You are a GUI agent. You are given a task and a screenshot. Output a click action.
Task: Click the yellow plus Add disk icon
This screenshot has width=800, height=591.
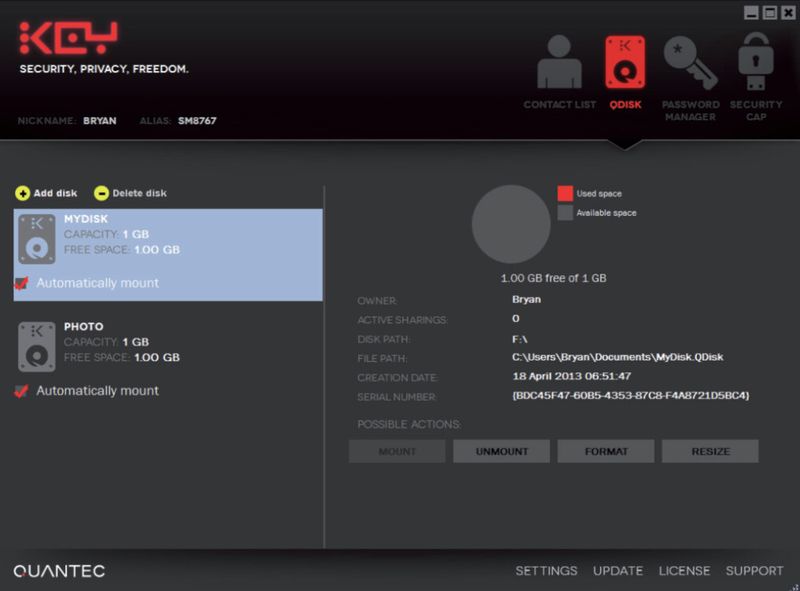coord(22,193)
